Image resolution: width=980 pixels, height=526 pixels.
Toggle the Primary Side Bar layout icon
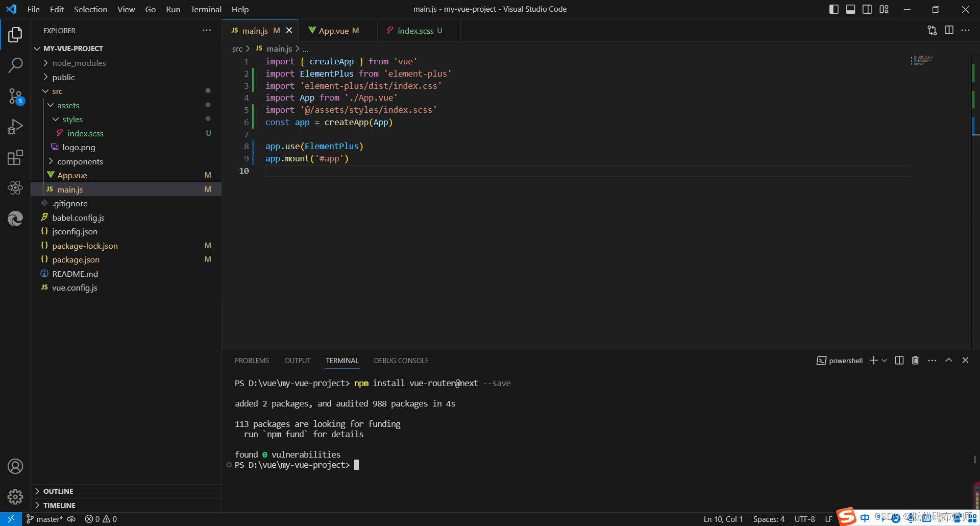(x=834, y=9)
